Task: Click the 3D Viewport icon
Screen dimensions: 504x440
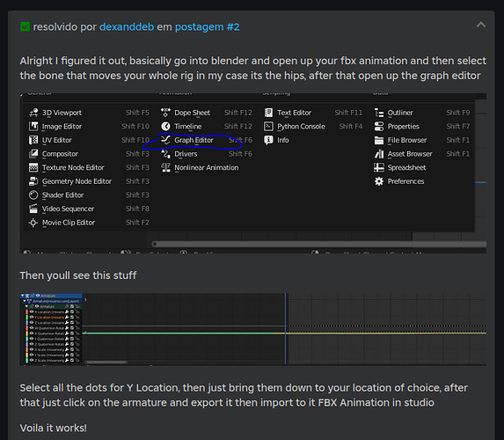Action: point(33,113)
